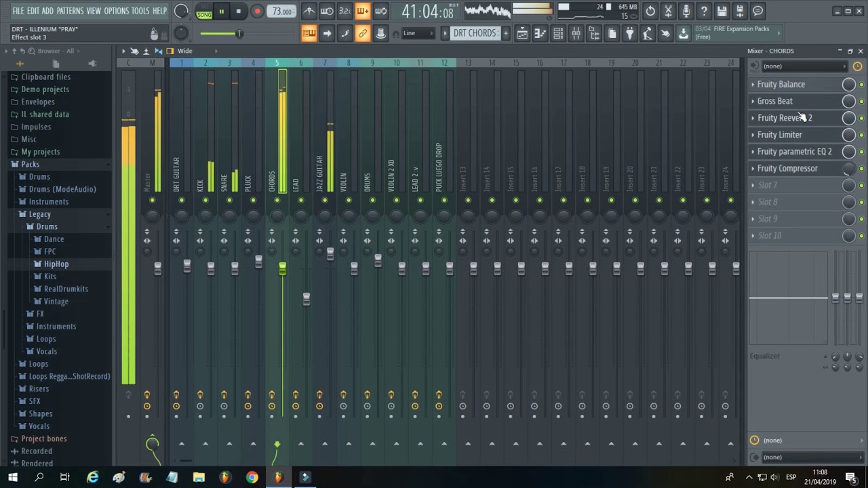Save the project with floppy icon

722,11
